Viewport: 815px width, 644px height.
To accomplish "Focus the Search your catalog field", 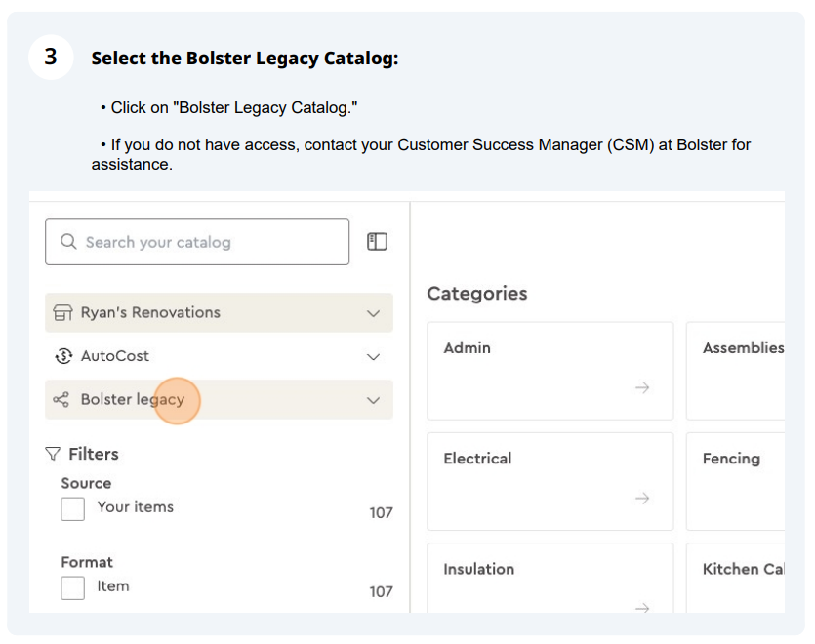I will click(197, 242).
